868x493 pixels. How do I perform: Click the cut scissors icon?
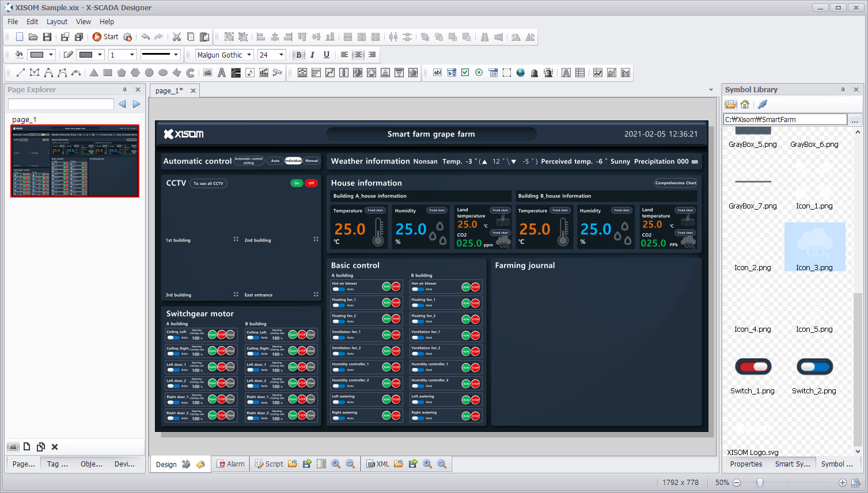coord(177,37)
